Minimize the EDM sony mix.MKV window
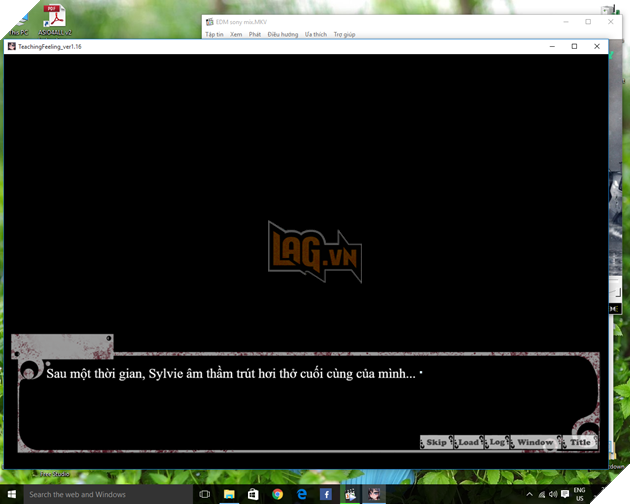 click(x=566, y=22)
